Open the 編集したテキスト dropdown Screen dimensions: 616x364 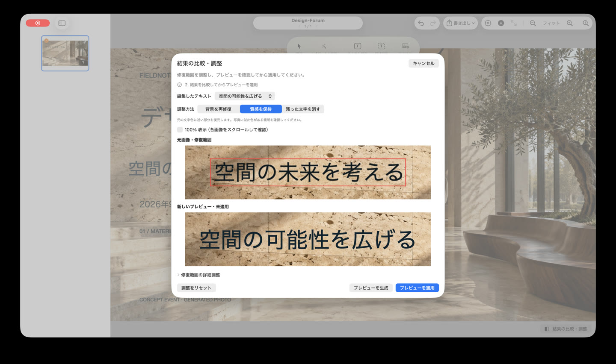245,96
